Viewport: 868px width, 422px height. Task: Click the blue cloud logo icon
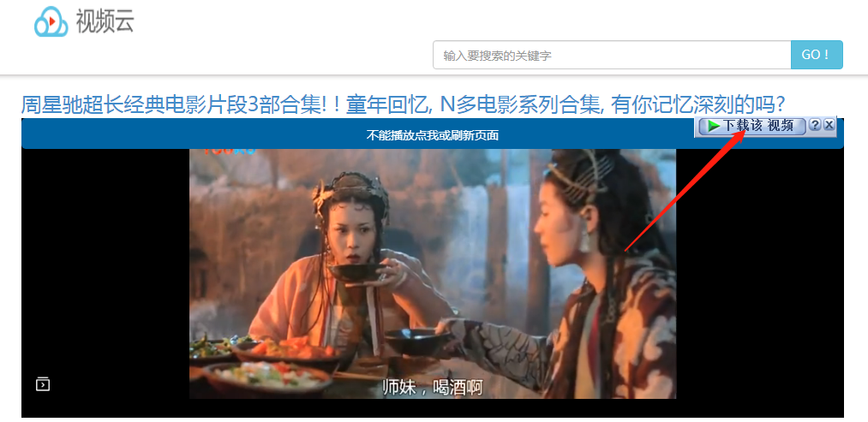coord(51,22)
